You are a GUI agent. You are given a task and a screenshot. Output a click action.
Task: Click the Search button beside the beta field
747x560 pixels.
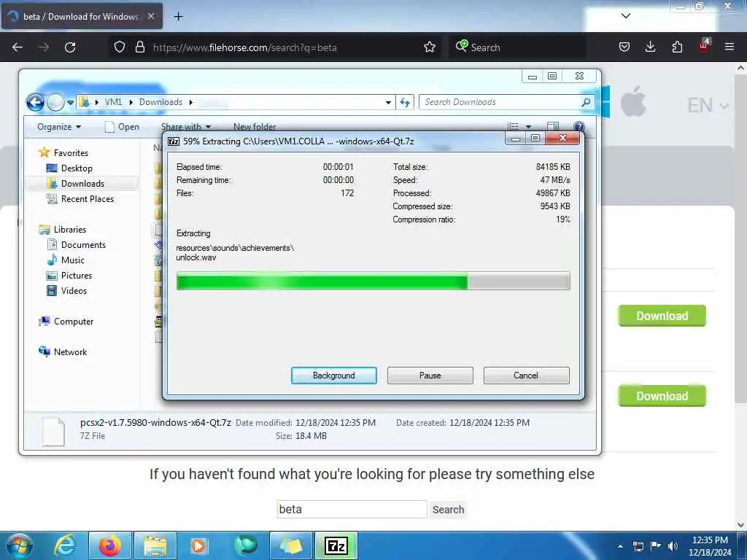(x=448, y=510)
